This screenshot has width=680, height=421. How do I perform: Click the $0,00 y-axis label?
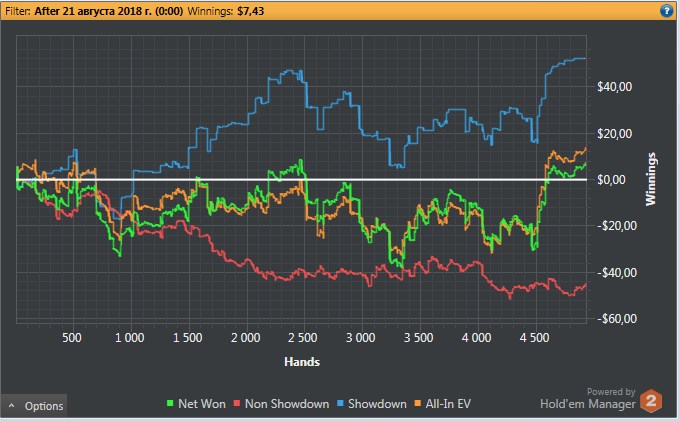pos(611,179)
